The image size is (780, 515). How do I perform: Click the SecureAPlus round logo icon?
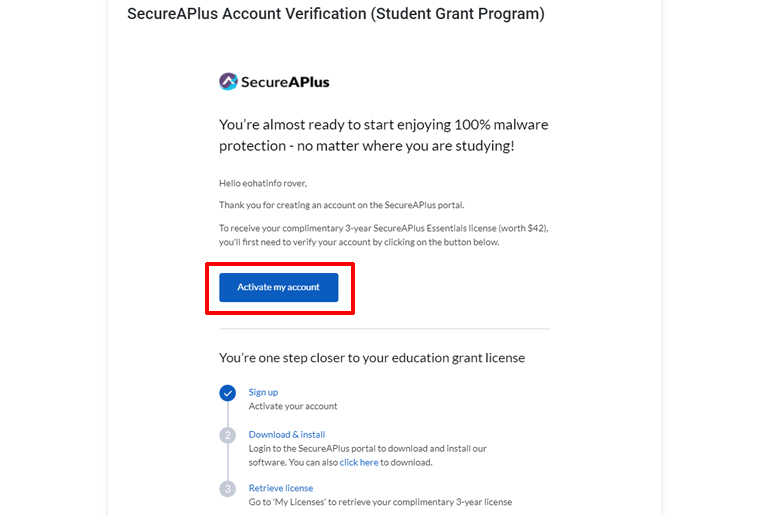pyautogui.click(x=228, y=82)
